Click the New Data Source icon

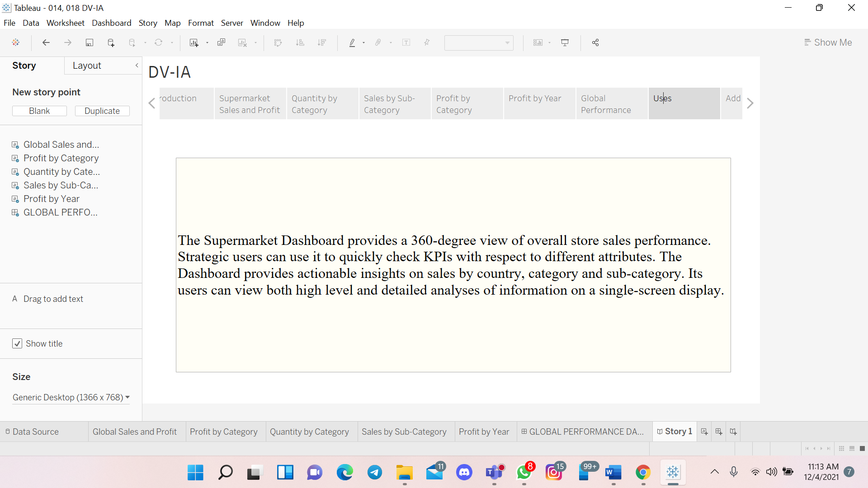[111, 42]
